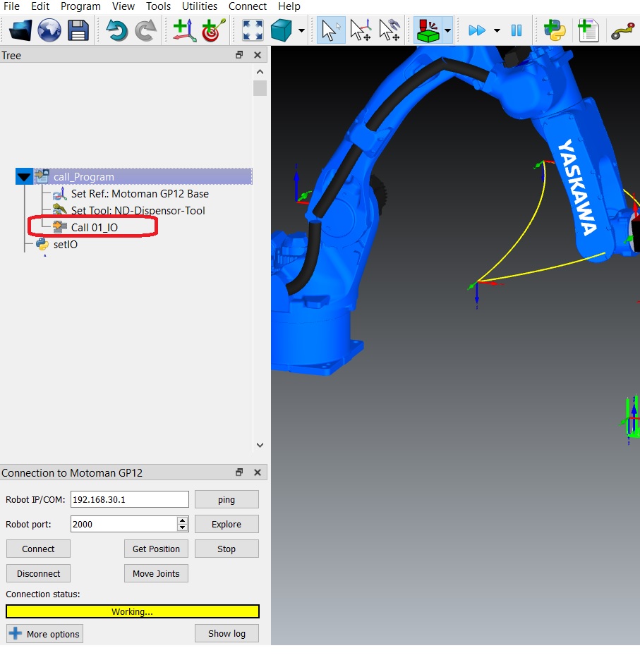Click the Get Position button
Screen dimensions: 640x672
coord(156,549)
